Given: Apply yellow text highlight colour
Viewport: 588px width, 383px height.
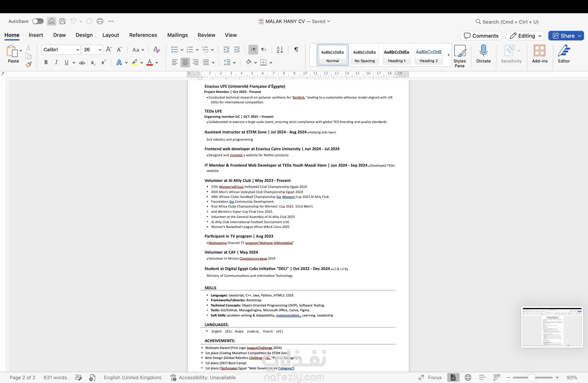Looking at the screenshot, I should tap(134, 62).
